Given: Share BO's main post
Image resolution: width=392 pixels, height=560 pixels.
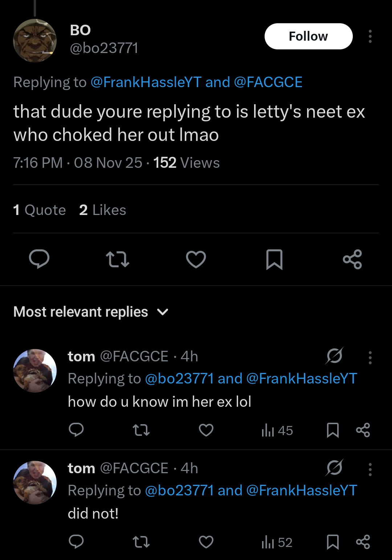Looking at the screenshot, I should point(352,259).
